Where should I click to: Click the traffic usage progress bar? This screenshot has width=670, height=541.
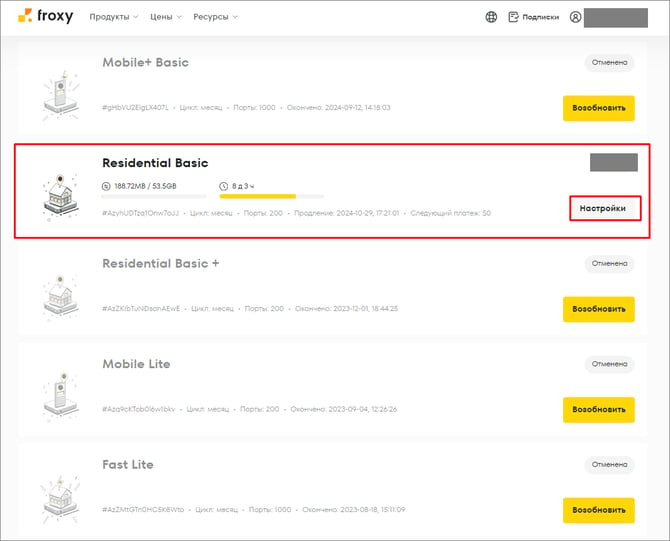tap(154, 197)
